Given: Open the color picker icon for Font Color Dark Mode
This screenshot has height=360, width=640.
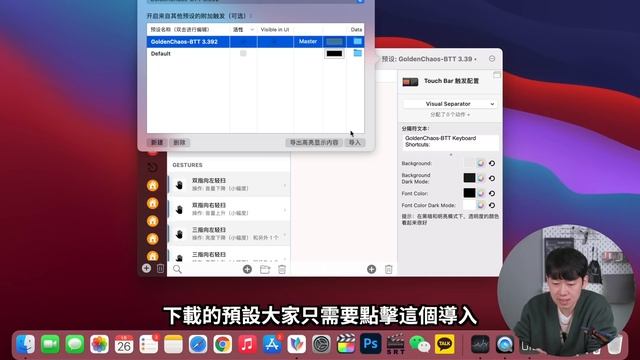Looking at the screenshot, I should tap(481, 205).
